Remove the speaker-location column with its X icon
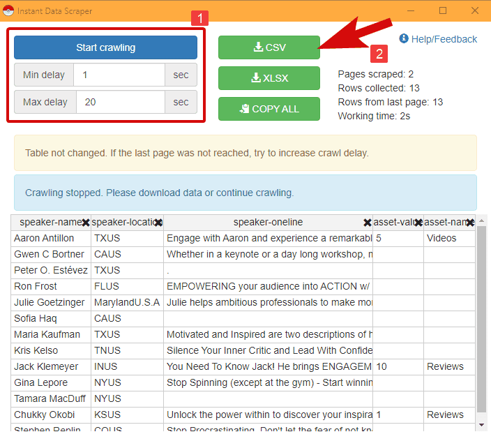 point(158,223)
